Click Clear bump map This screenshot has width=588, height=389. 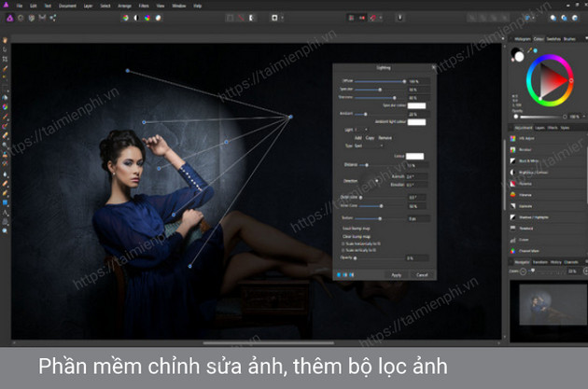point(357,236)
